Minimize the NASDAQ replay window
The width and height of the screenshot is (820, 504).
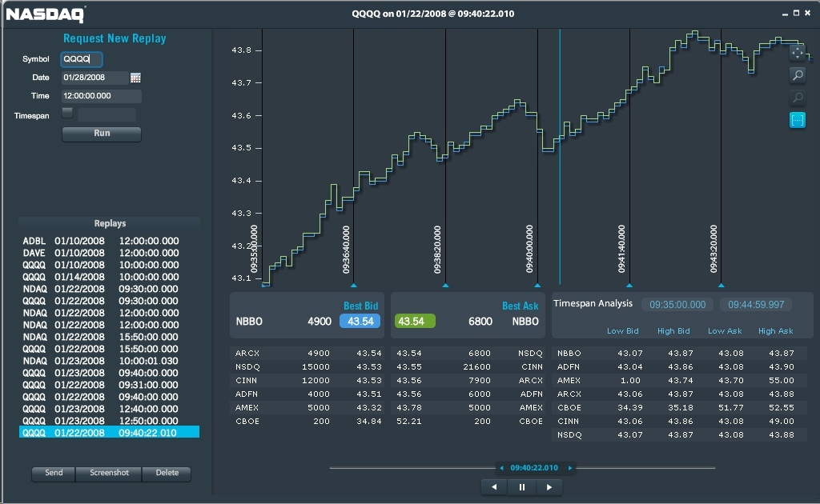click(x=785, y=14)
